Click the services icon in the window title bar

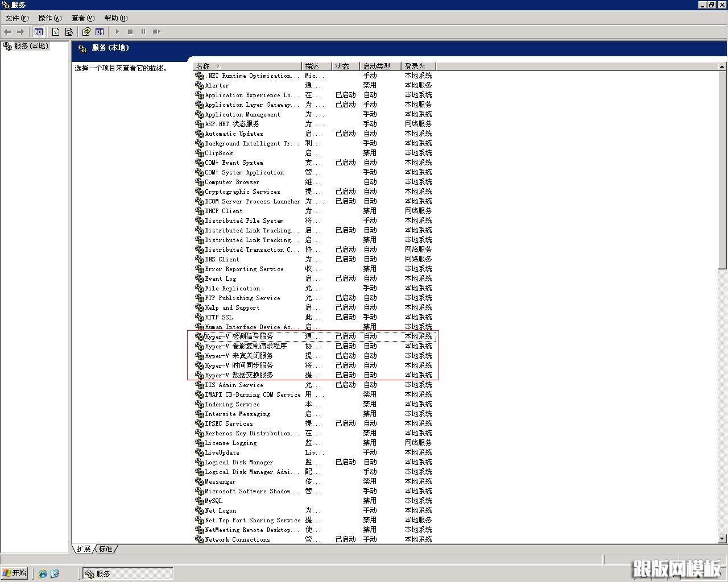tap(6, 5)
